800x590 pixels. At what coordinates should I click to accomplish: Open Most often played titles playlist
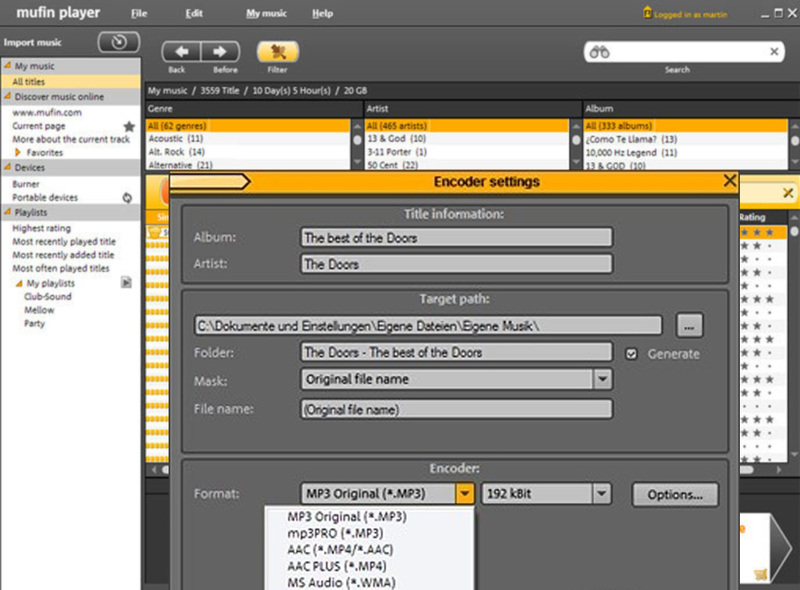click(x=61, y=268)
